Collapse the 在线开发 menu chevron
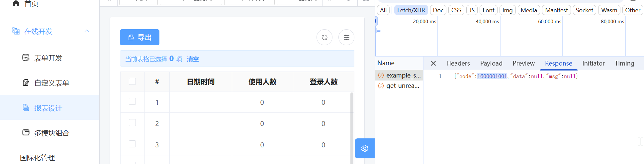Screen dimensions: 644x164 (x=87, y=31)
